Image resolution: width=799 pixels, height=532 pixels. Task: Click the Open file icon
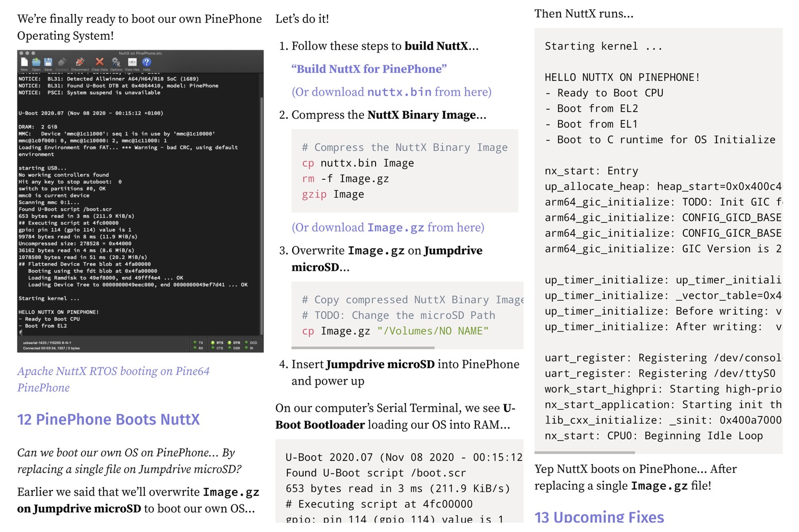(x=36, y=62)
